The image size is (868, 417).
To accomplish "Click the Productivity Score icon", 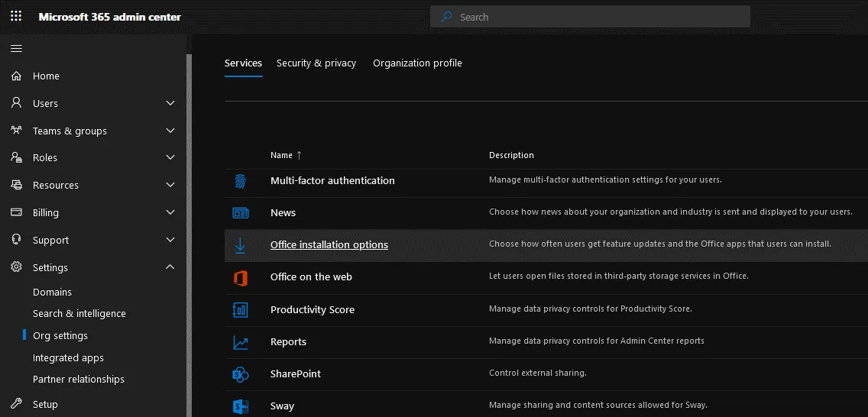I will click(x=240, y=310).
